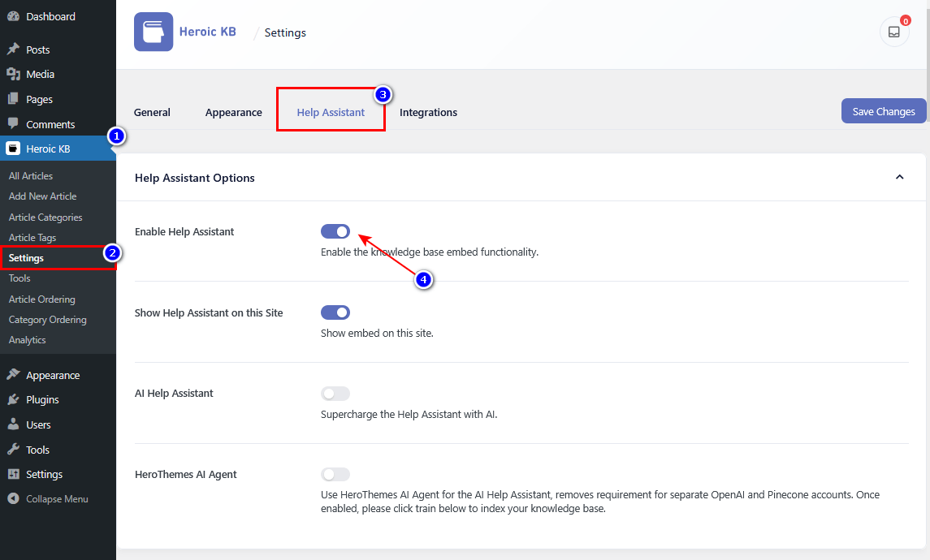
Task: Select Heroic KB in admin menu
Action: (58, 149)
